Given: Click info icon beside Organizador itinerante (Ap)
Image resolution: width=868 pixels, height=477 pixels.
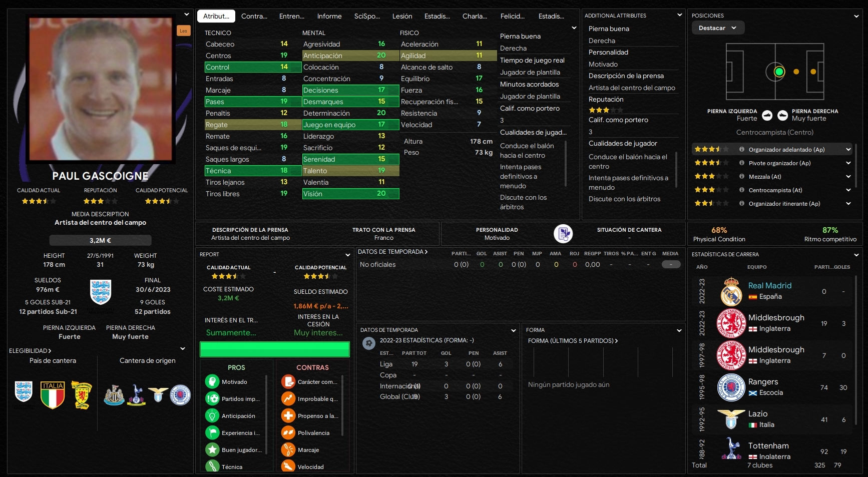Looking at the screenshot, I should click(742, 204).
